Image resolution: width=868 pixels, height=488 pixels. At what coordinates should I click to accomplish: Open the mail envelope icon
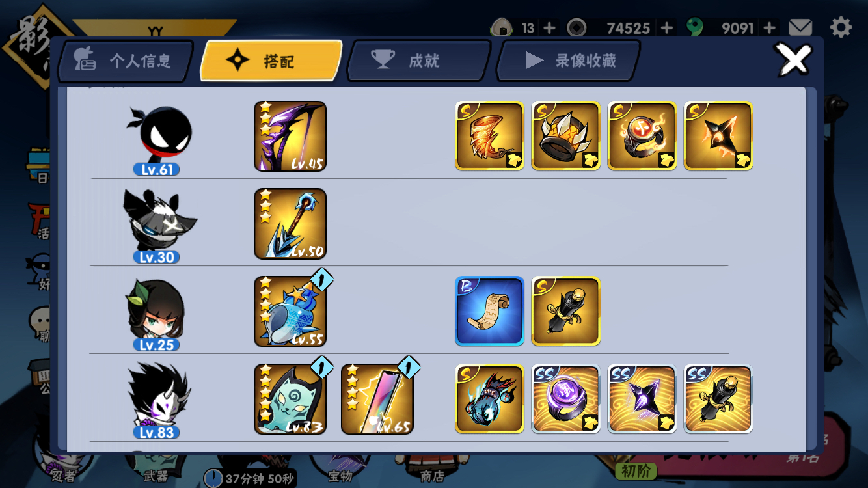(800, 27)
